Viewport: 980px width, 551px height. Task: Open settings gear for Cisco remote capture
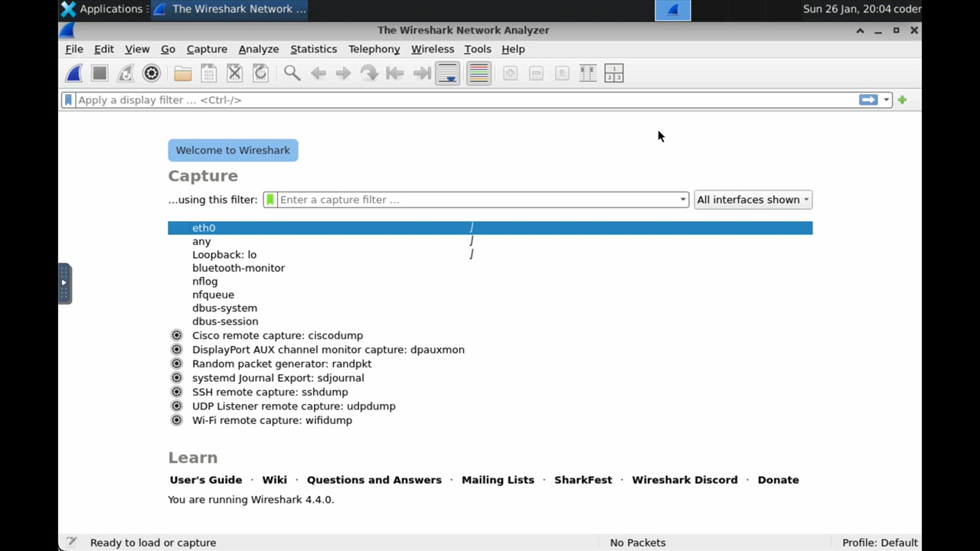point(177,335)
